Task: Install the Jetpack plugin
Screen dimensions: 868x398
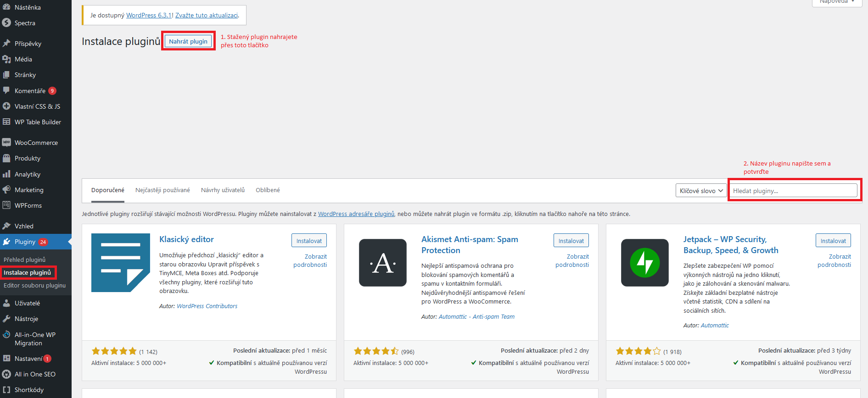Action: (x=833, y=241)
